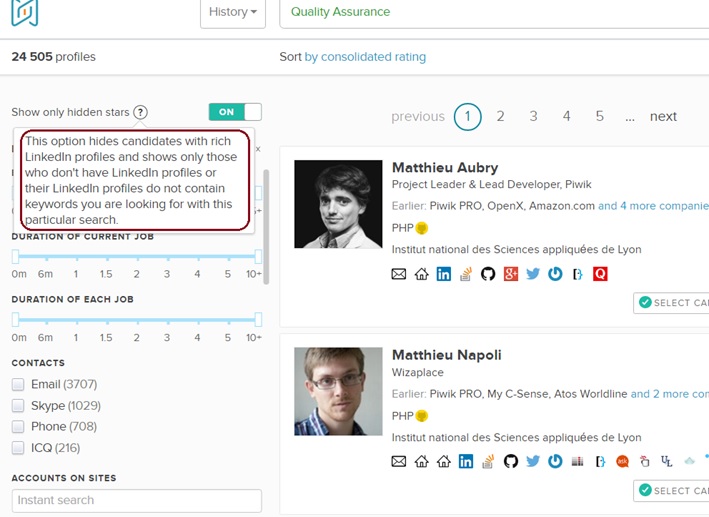
Task: Open Matthieu Napoli's profile name
Action: click(x=446, y=355)
